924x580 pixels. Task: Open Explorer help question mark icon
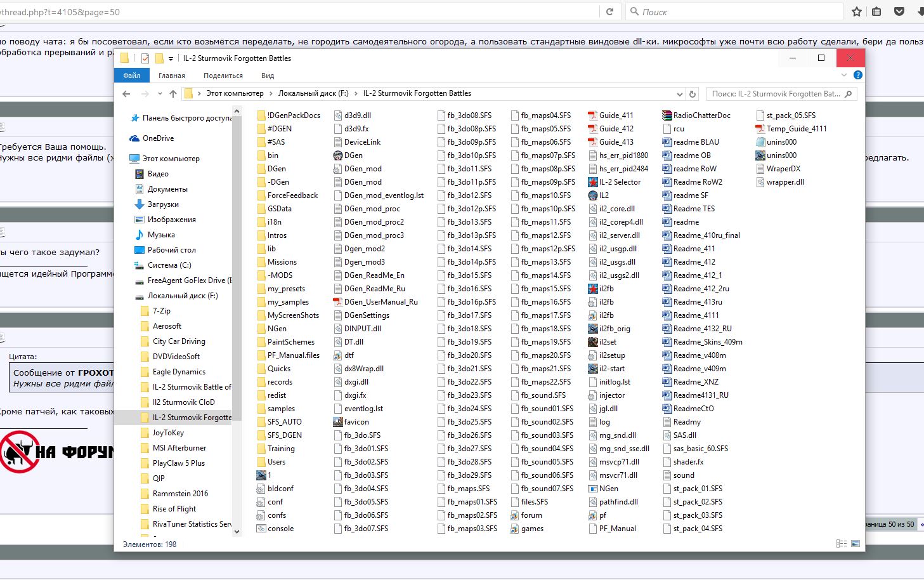(857, 75)
